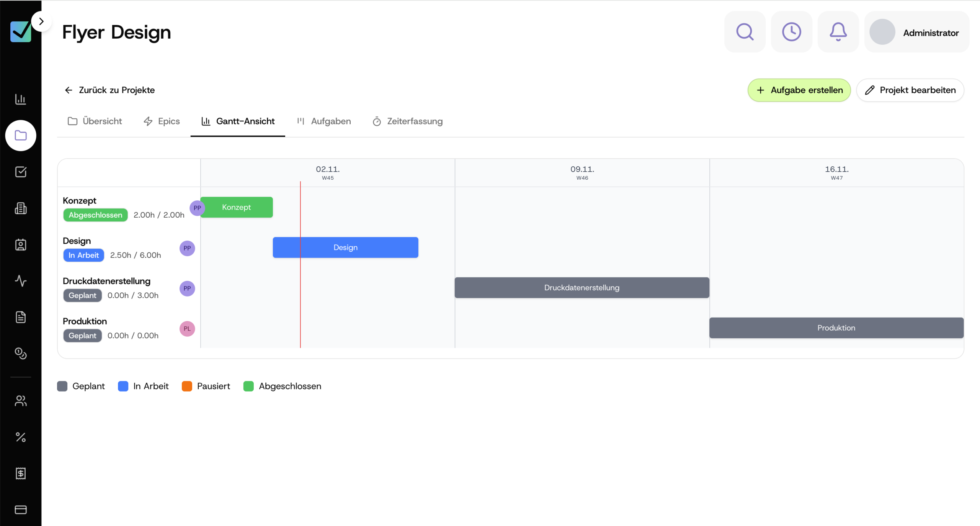This screenshot has height=526, width=980.
Task: Open the coins sidebar icon
Action: pyautogui.click(x=21, y=353)
